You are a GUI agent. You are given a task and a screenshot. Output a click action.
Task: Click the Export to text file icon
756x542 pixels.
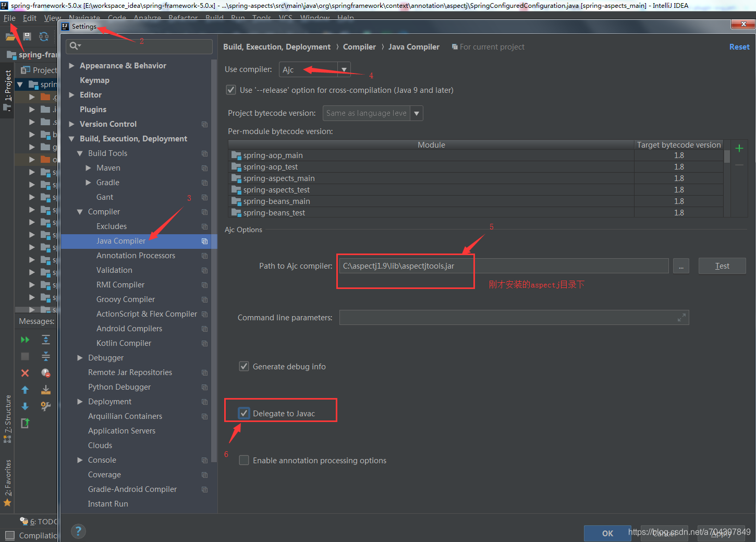tap(25, 423)
